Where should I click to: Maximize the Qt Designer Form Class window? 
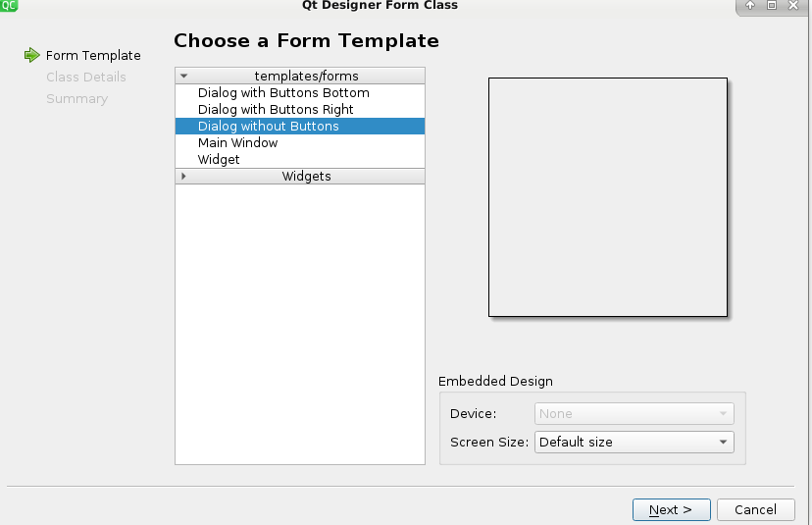click(772, 5)
